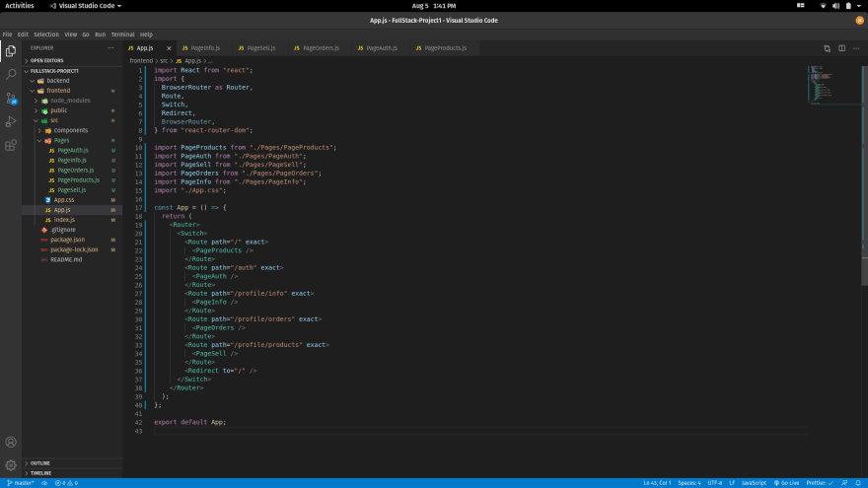This screenshot has width=868, height=488.
Task: Open the Selection menu
Action: 46,35
